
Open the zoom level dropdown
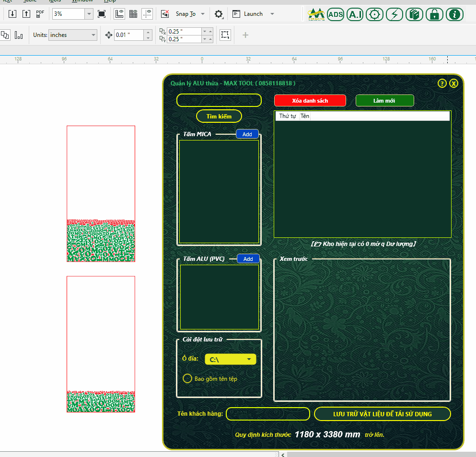point(89,14)
